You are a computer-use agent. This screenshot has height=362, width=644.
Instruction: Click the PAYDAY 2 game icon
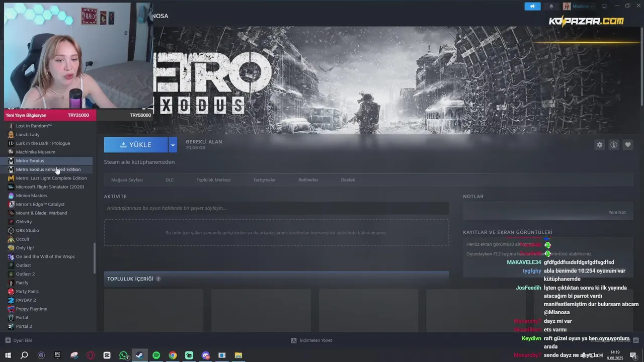click(x=11, y=300)
